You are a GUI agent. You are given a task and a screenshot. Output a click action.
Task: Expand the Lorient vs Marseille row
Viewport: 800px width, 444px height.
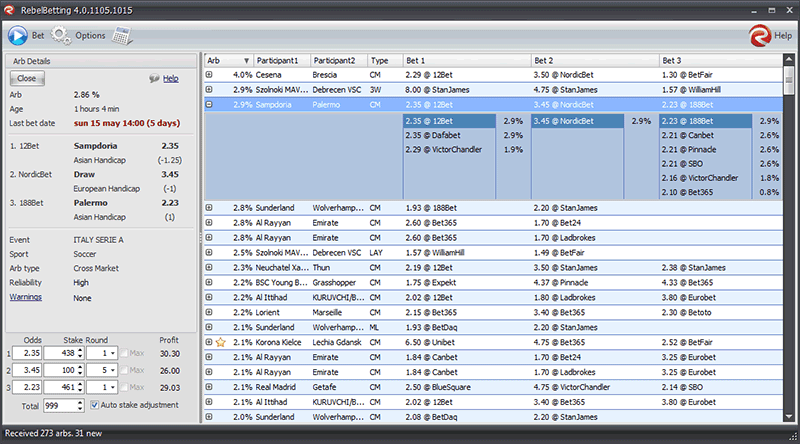click(209, 312)
